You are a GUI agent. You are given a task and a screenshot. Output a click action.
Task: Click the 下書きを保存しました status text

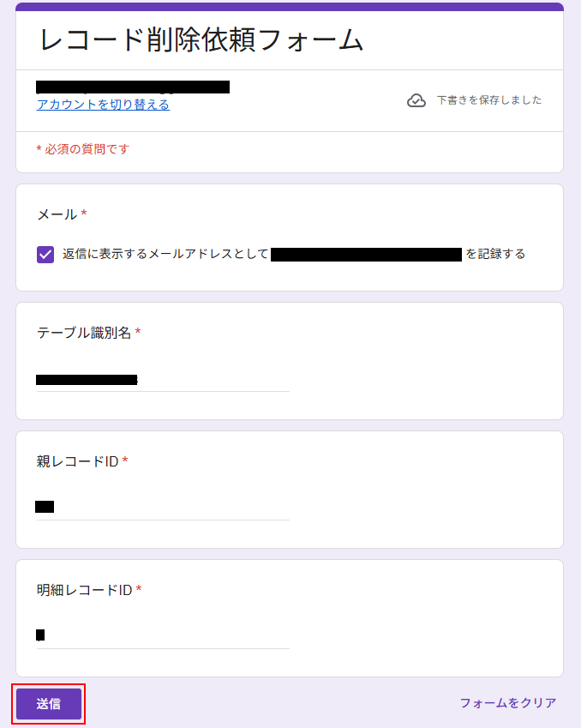click(489, 100)
